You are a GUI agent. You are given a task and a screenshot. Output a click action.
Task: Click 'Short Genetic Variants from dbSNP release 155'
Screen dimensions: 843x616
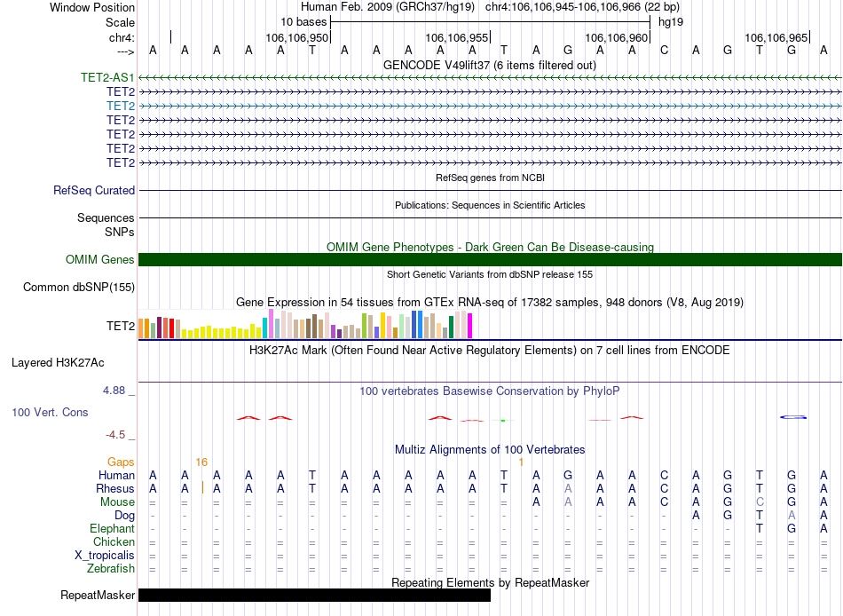(490, 274)
